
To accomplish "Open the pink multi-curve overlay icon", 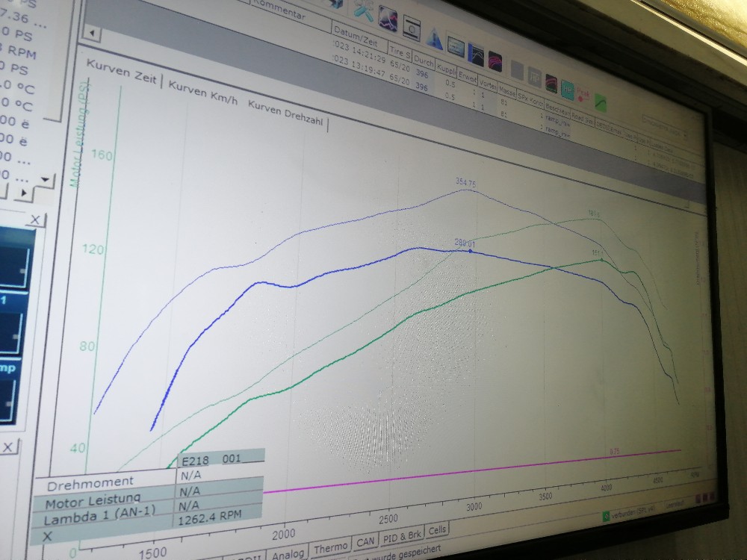I will (495, 59).
